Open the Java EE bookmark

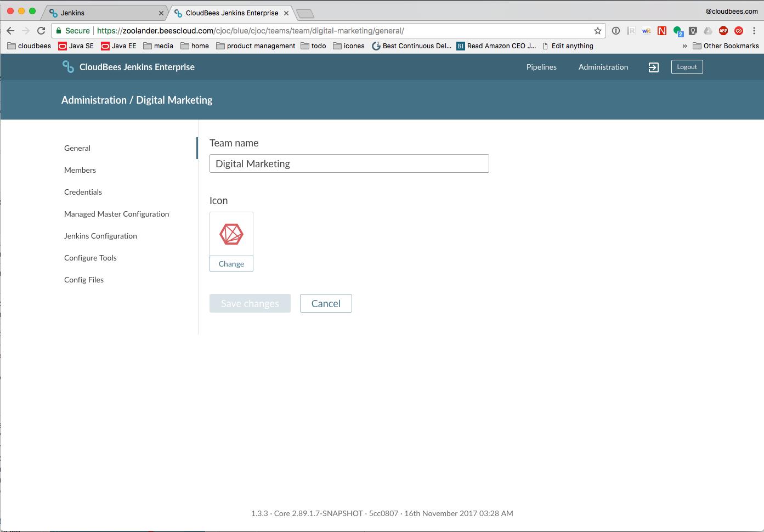118,46
